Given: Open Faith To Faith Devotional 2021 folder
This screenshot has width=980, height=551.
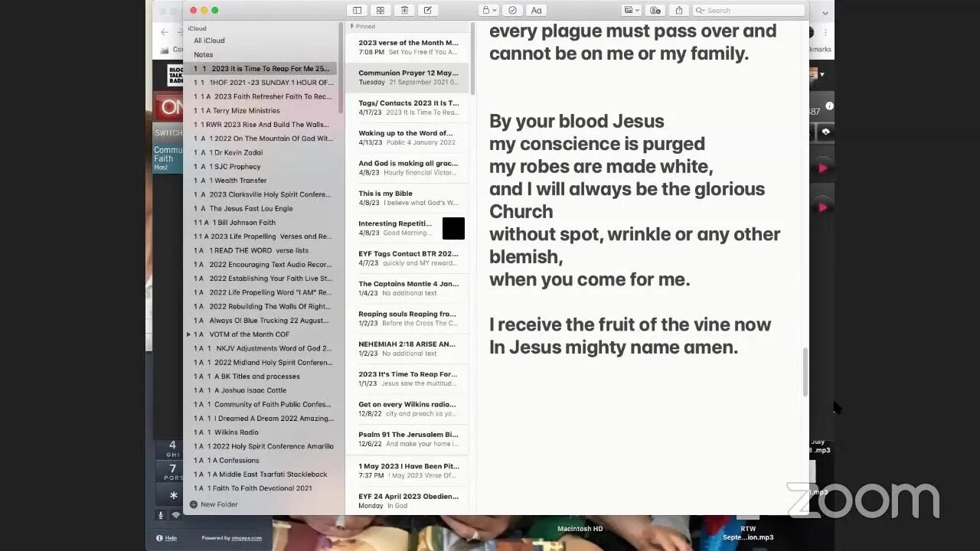Looking at the screenshot, I should point(261,488).
